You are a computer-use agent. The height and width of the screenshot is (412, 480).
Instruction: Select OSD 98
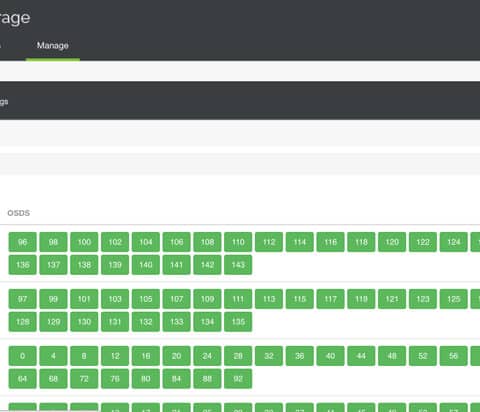(x=53, y=242)
